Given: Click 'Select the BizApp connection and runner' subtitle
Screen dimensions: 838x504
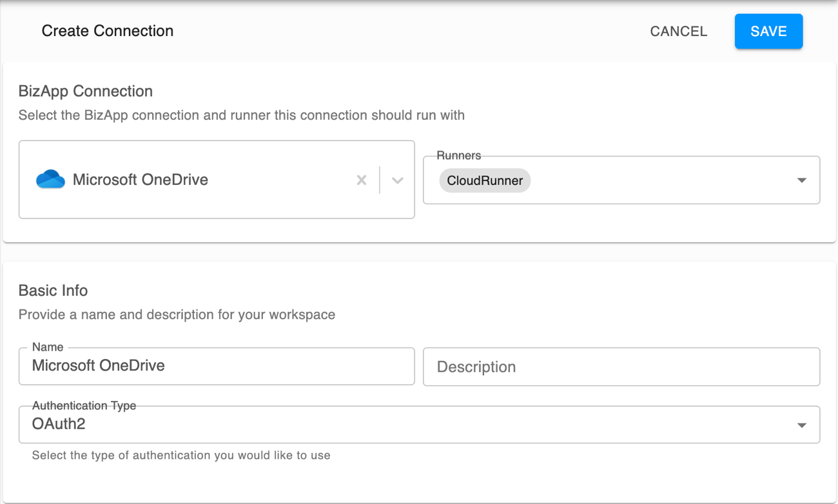Looking at the screenshot, I should click(x=242, y=115).
